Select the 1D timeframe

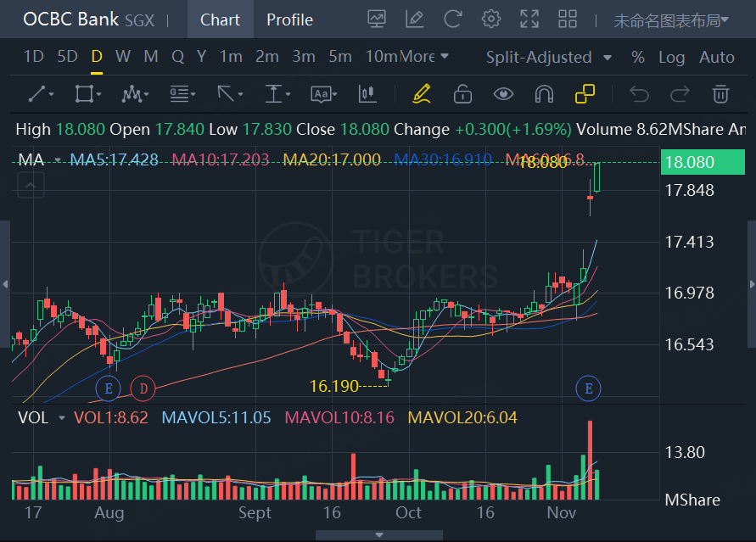pos(34,56)
